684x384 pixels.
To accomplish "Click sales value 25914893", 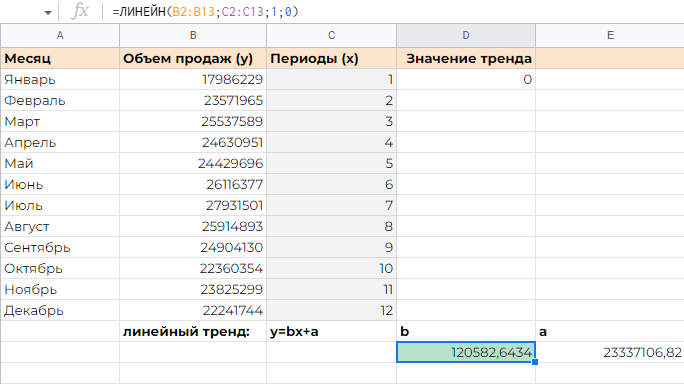I will [193, 226].
